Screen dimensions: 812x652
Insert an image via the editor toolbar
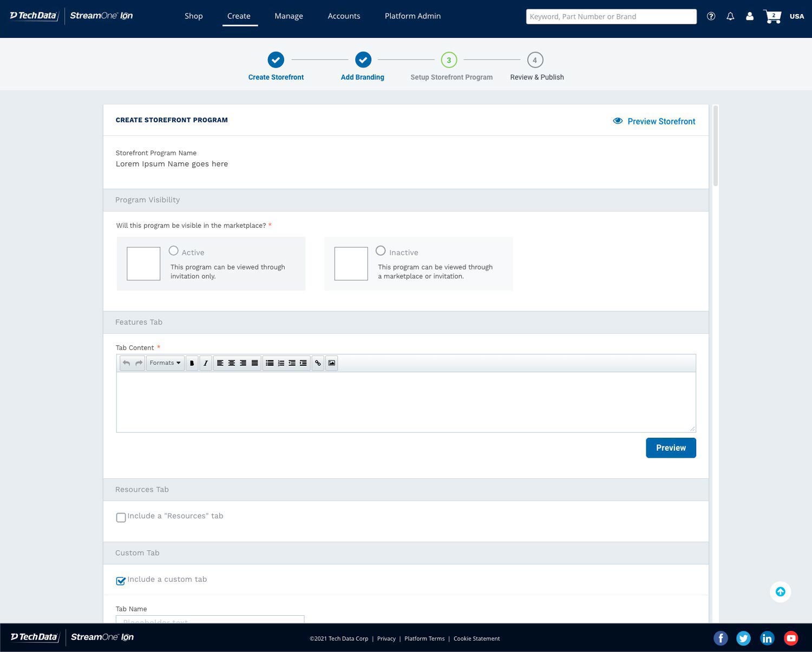(332, 363)
